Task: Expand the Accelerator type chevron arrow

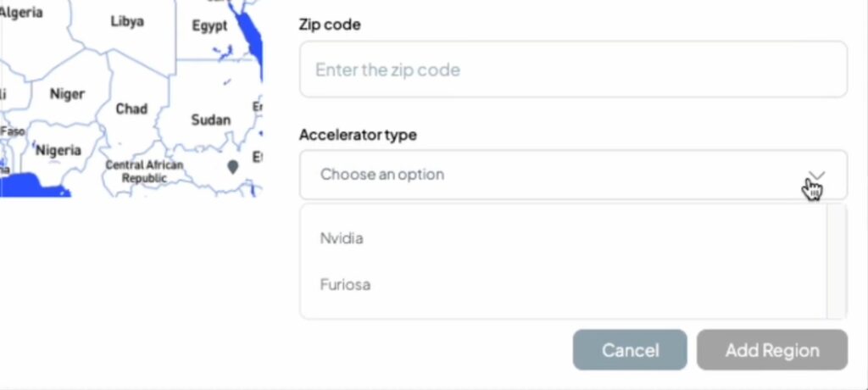Action: (816, 175)
